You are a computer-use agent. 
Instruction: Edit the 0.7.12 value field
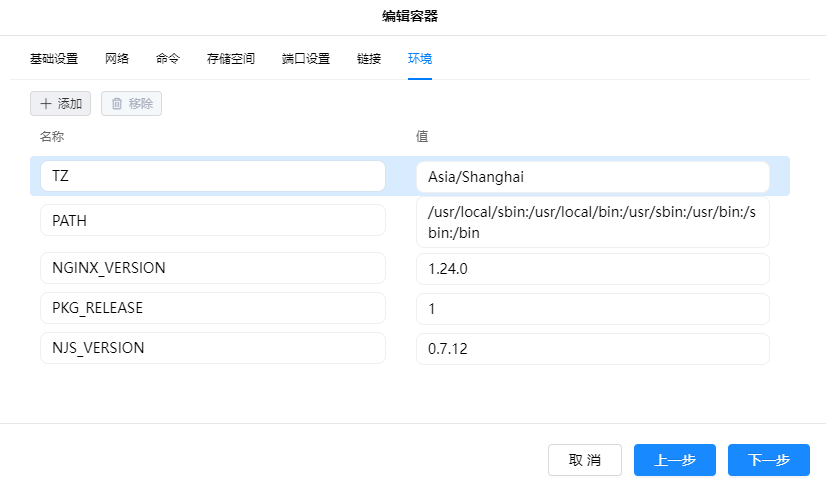click(x=592, y=349)
